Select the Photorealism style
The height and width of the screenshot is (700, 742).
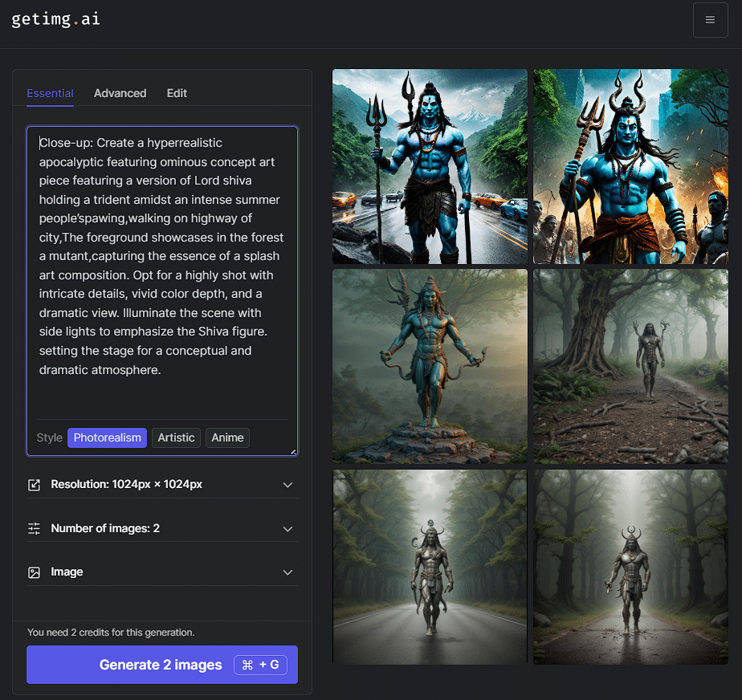click(107, 437)
